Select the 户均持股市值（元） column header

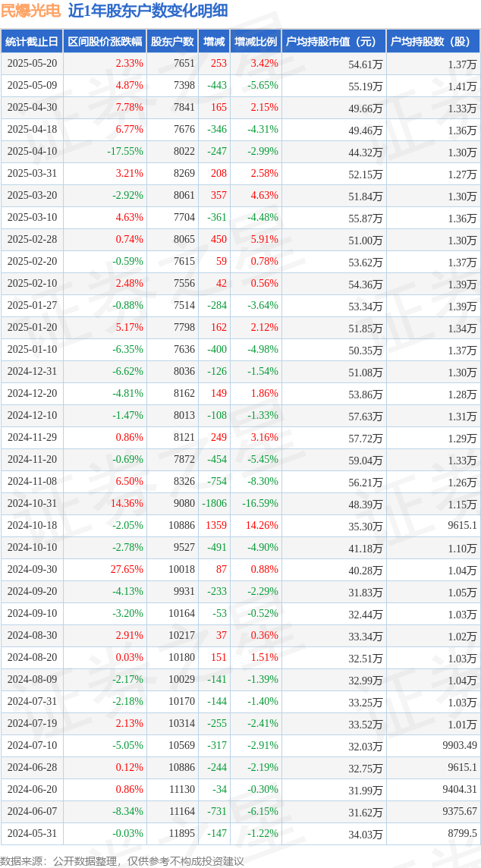pyautogui.click(x=333, y=42)
